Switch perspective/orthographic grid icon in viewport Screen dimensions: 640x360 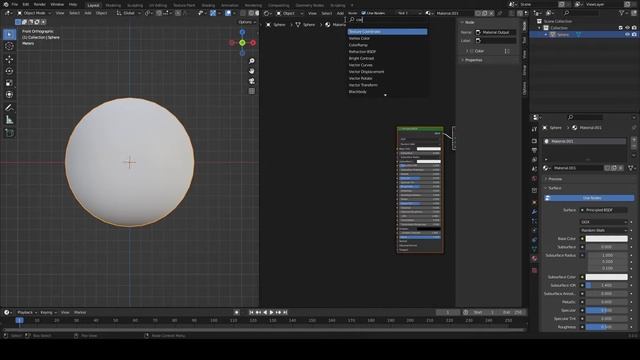(252, 91)
